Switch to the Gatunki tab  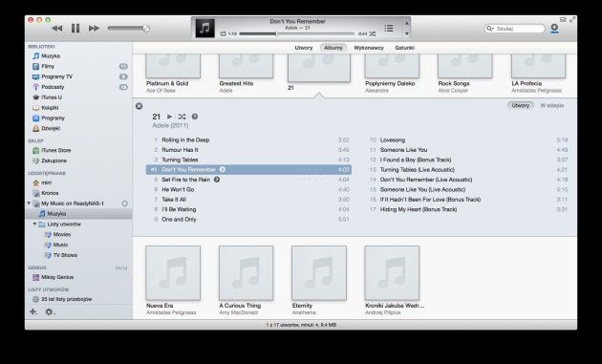click(x=404, y=48)
